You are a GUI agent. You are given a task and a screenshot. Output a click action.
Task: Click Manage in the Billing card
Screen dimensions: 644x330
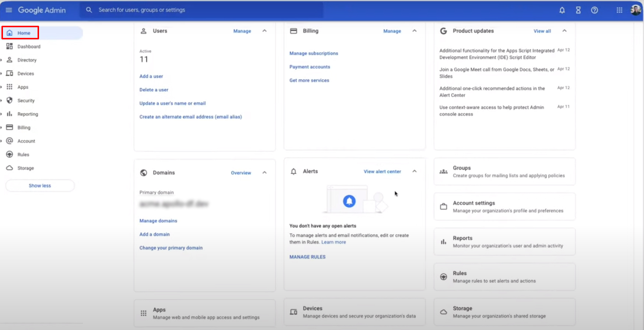tap(392, 31)
